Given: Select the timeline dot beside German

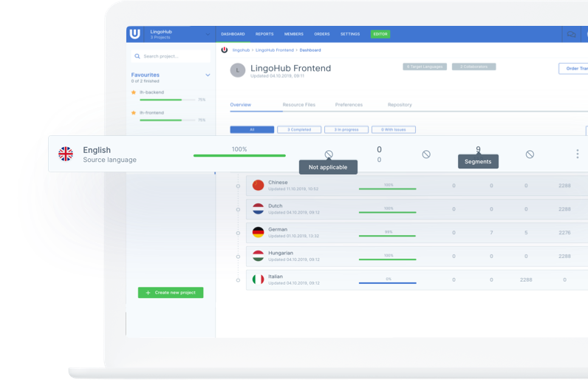Looking at the screenshot, I should [238, 233].
